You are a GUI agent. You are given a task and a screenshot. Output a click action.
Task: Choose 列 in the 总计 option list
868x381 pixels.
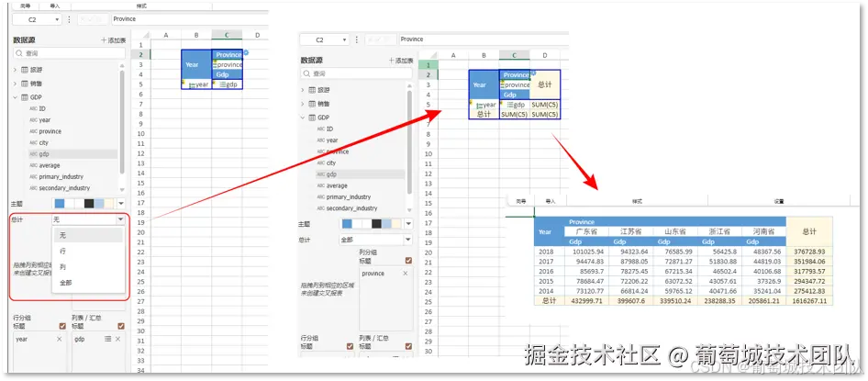(87, 266)
